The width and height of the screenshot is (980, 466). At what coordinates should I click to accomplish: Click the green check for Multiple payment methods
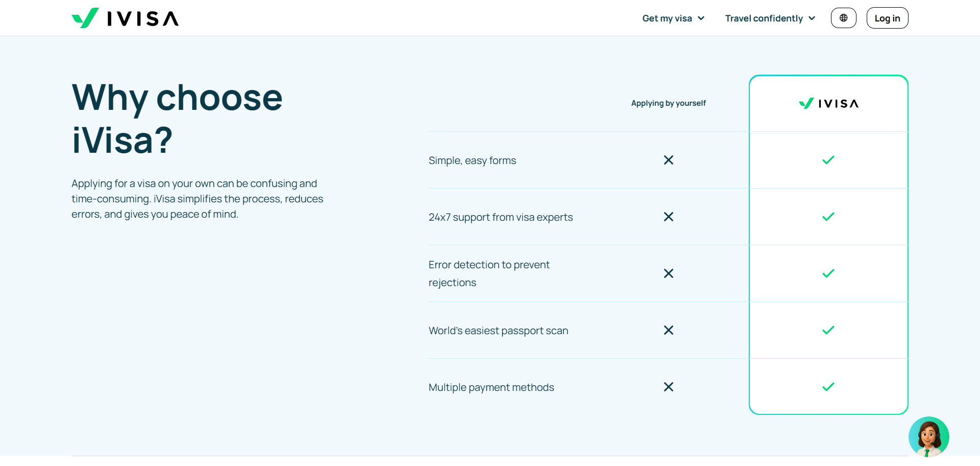(x=828, y=387)
